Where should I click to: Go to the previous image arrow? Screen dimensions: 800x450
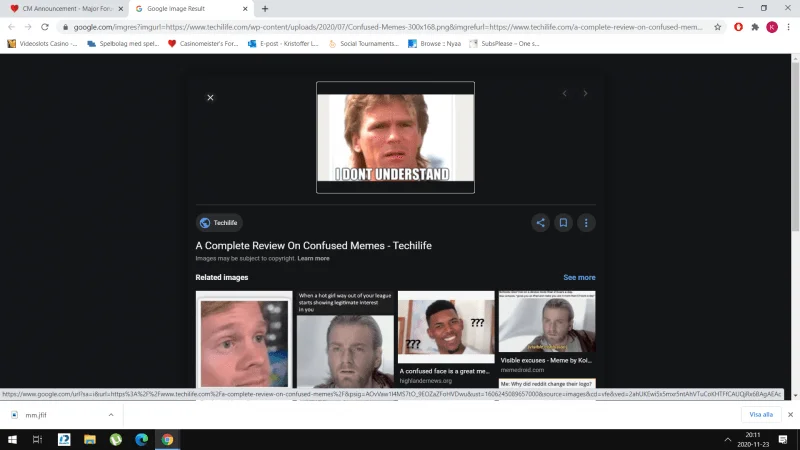(x=564, y=93)
